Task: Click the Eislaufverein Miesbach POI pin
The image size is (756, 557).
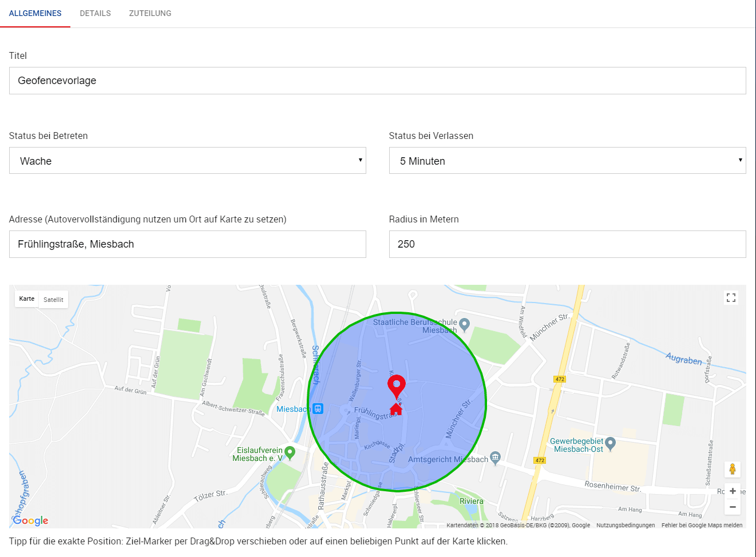Action: tap(289, 451)
